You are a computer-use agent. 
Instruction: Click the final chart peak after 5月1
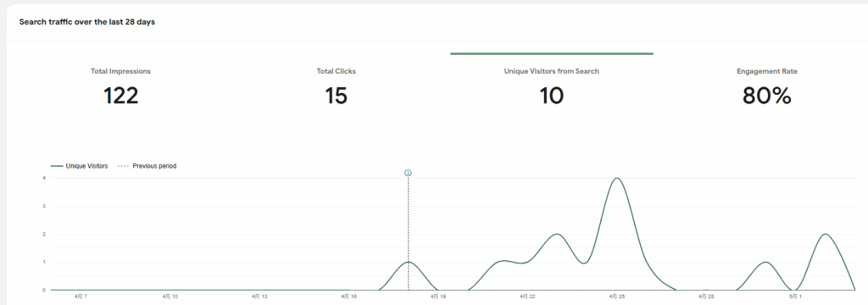tap(826, 234)
